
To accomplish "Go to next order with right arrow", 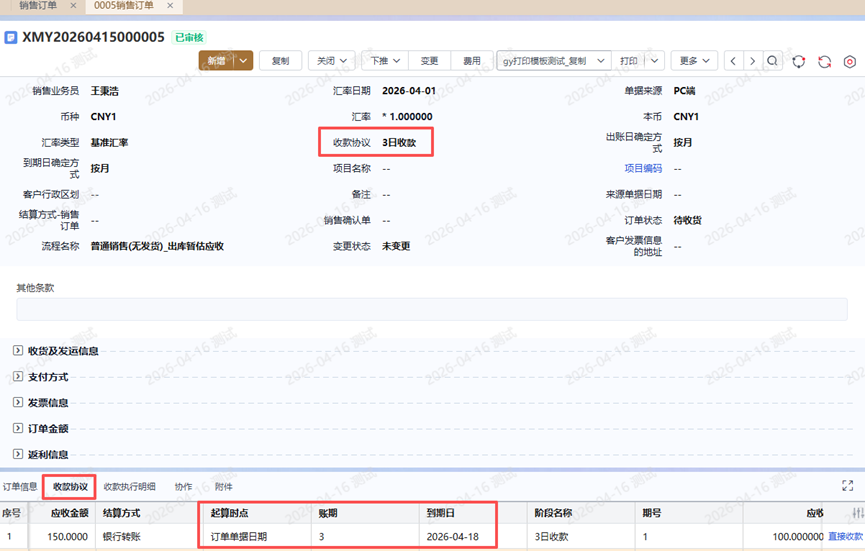I will coord(753,61).
